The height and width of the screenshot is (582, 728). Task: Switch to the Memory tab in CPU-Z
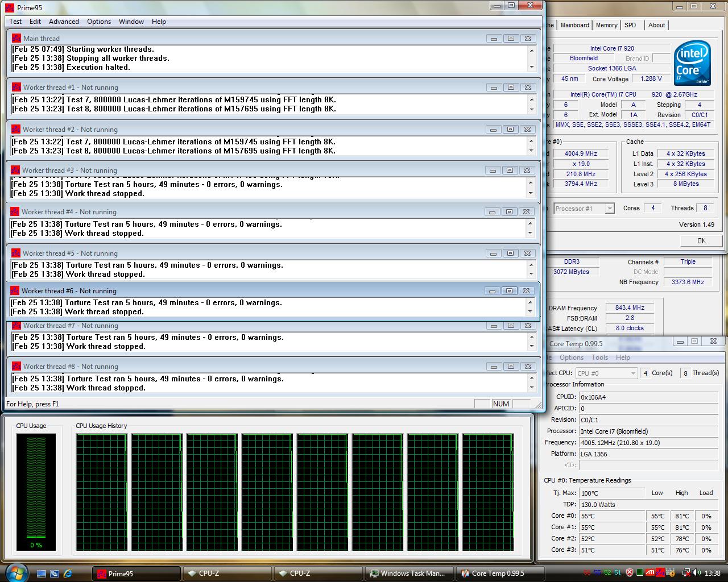pyautogui.click(x=607, y=25)
